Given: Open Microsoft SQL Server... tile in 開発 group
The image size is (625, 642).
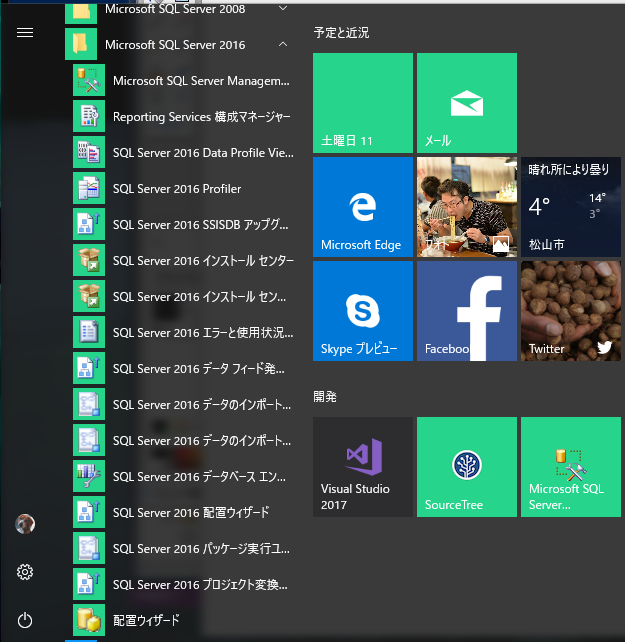Looking at the screenshot, I should click(571, 467).
